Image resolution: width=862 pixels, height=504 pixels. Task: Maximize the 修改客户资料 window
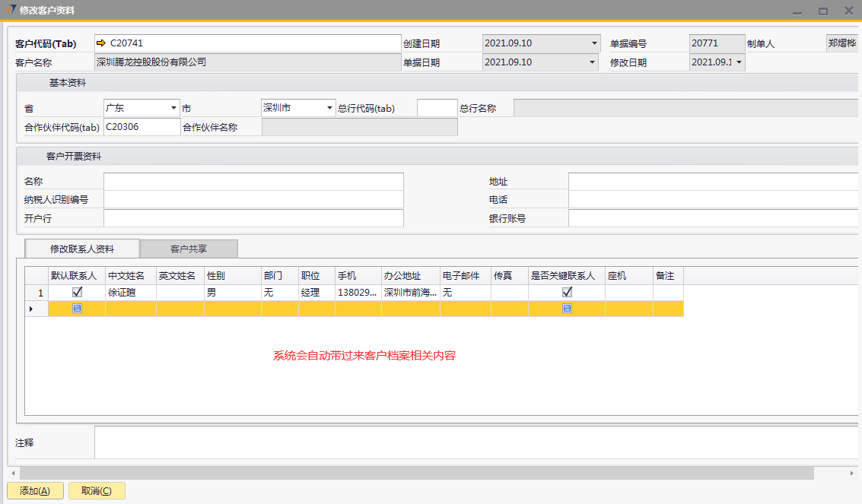[x=822, y=11]
